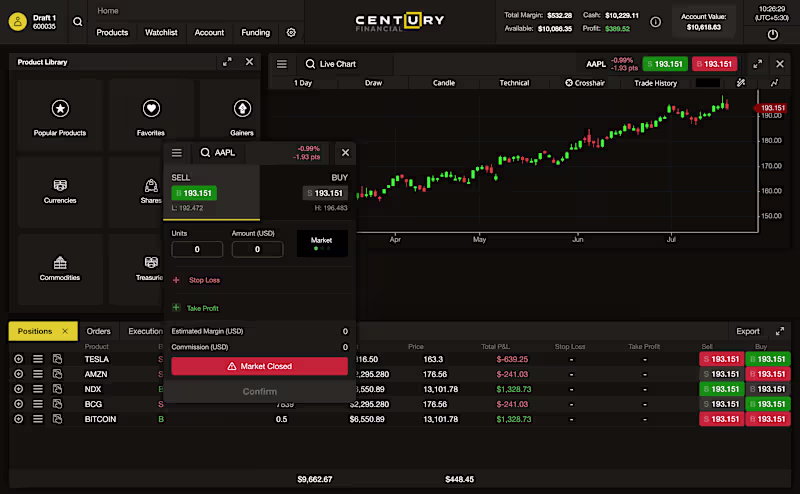Open the Products menu
Image resolution: width=800 pixels, height=494 pixels.
[x=112, y=32]
